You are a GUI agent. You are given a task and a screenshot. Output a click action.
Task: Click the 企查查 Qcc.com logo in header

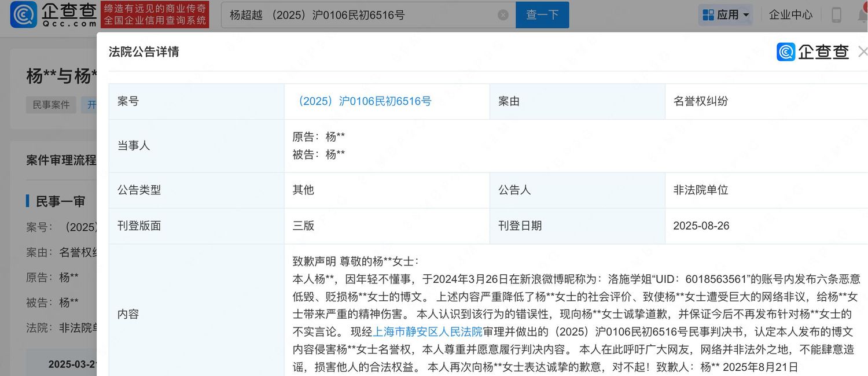click(x=53, y=15)
